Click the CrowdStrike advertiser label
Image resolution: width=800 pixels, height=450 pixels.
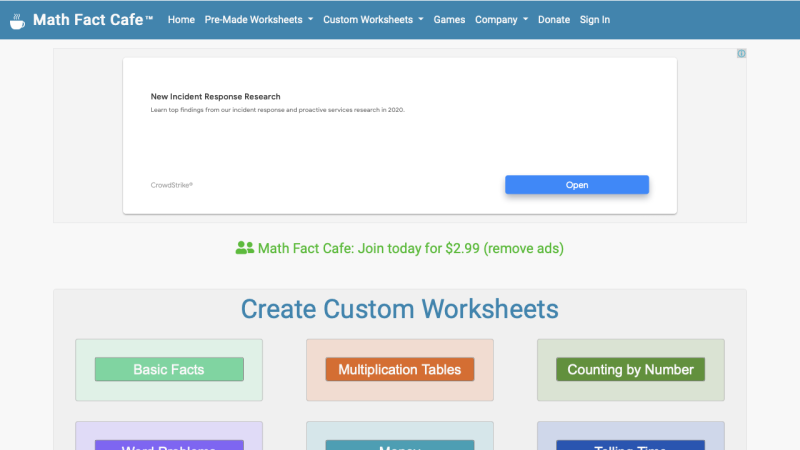(171, 185)
